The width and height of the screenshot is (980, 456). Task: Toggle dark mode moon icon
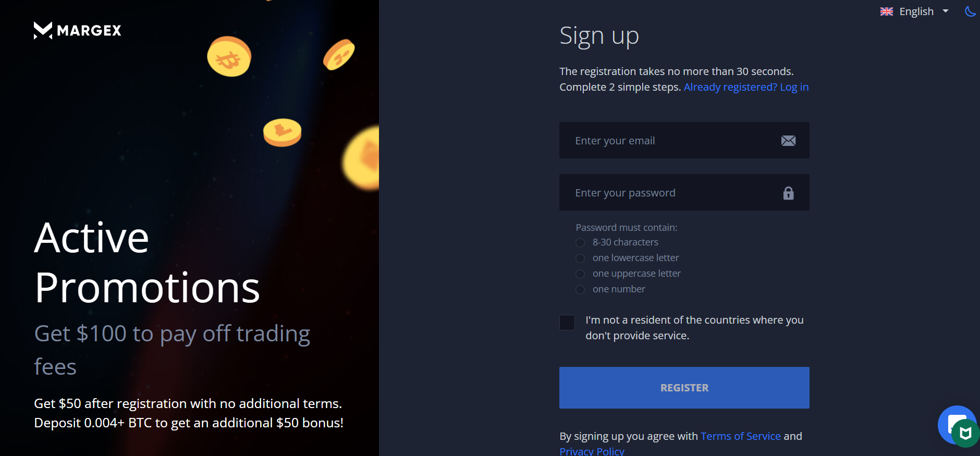970,11
